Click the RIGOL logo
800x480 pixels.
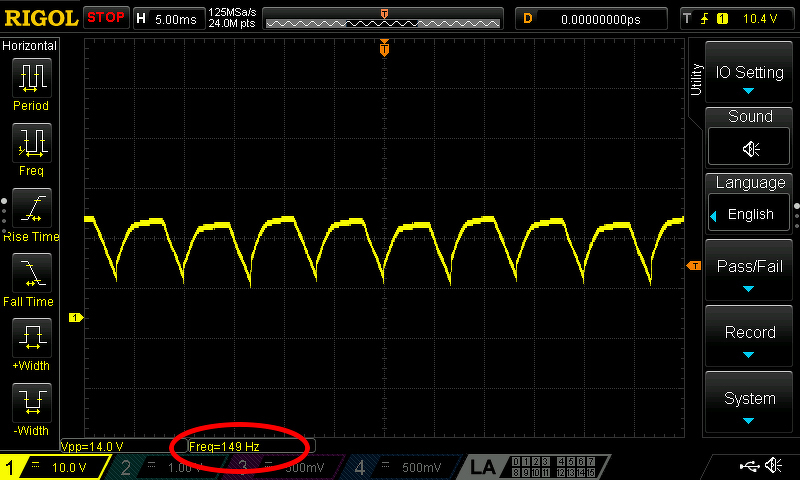41,18
